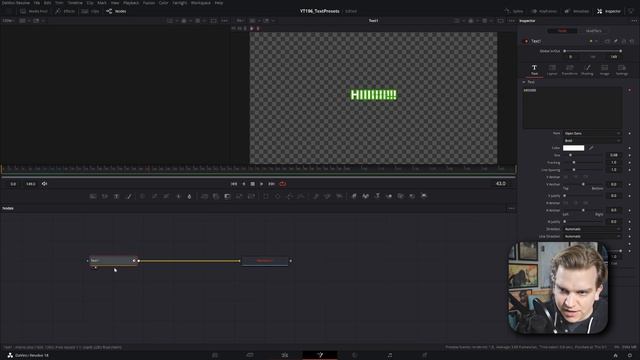Play forward in the viewer
640x360 pixels.
click(262, 184)
